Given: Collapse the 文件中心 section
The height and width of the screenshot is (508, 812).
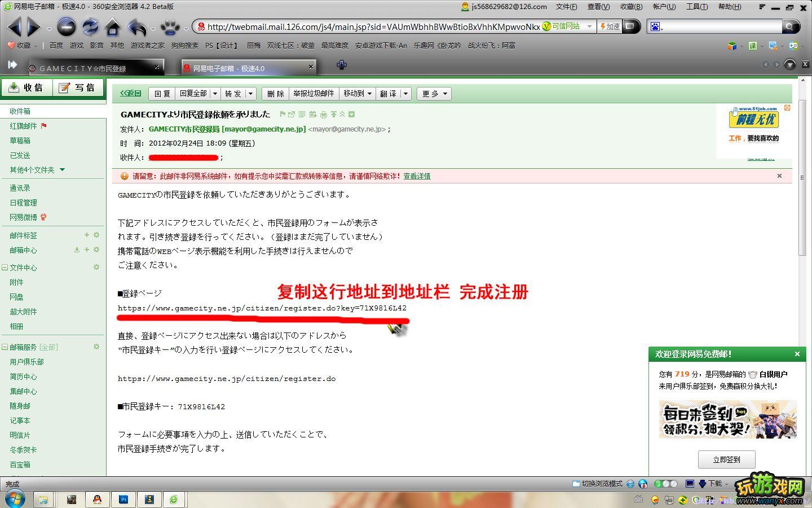Looking at the screenshot, I should click(x=5, y=268).
